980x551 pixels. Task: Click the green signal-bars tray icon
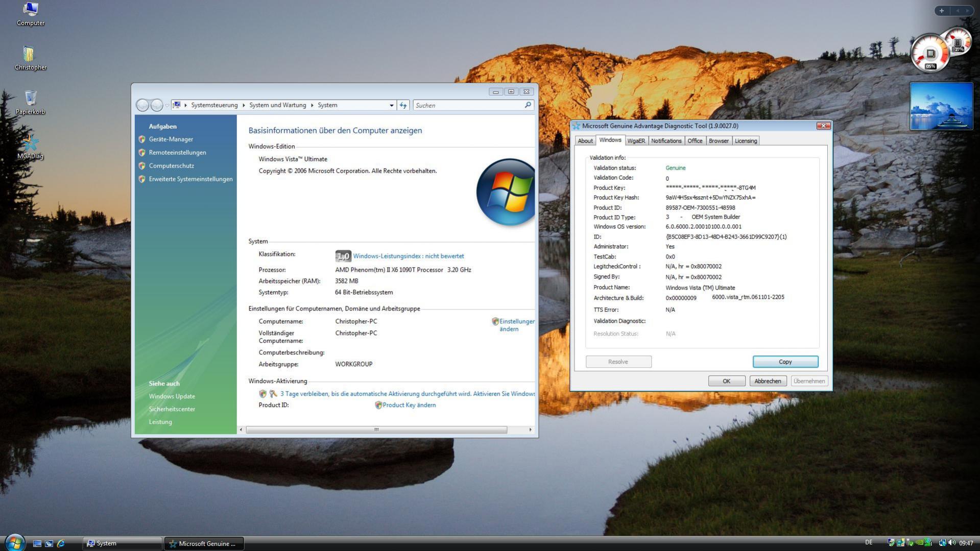pyautogui.click(x=928, y=543)
